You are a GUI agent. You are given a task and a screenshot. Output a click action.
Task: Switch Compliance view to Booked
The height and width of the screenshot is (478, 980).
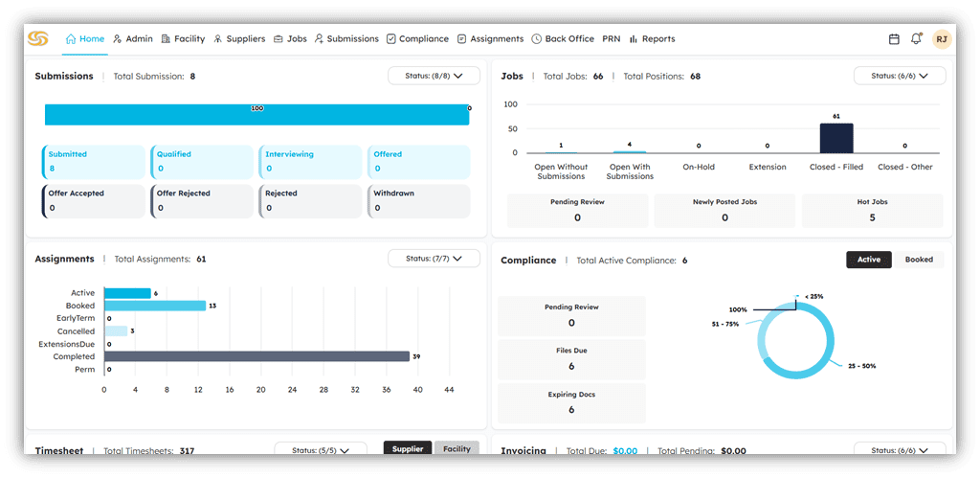click(919, 260)
